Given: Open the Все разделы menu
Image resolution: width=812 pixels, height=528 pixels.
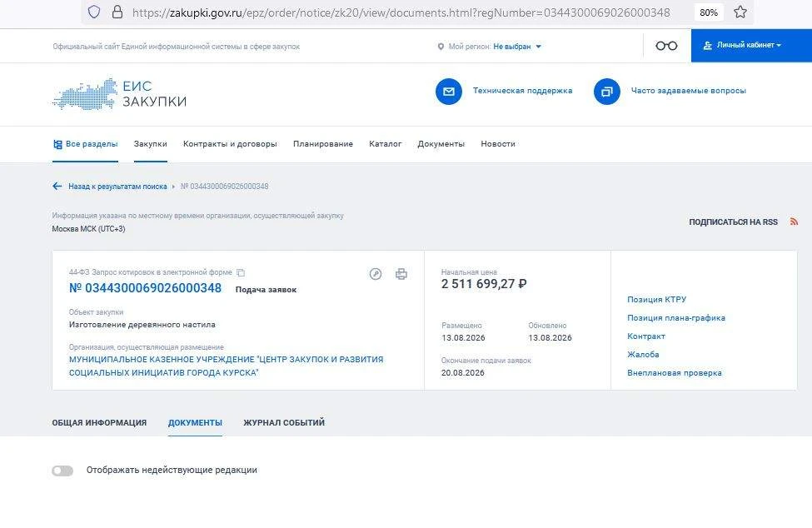Looking at the screenshot, I should coord(86,144).
